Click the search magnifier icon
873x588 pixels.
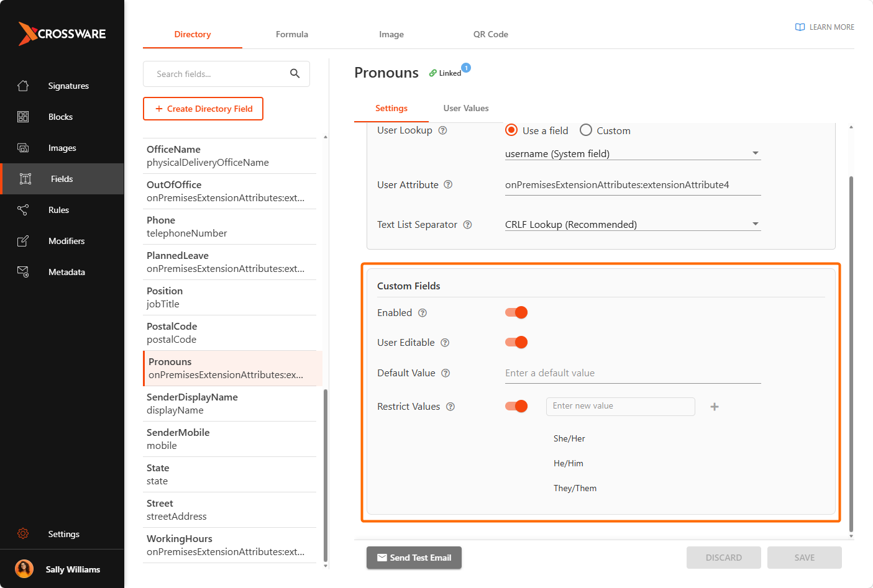(x=295, y=74)
